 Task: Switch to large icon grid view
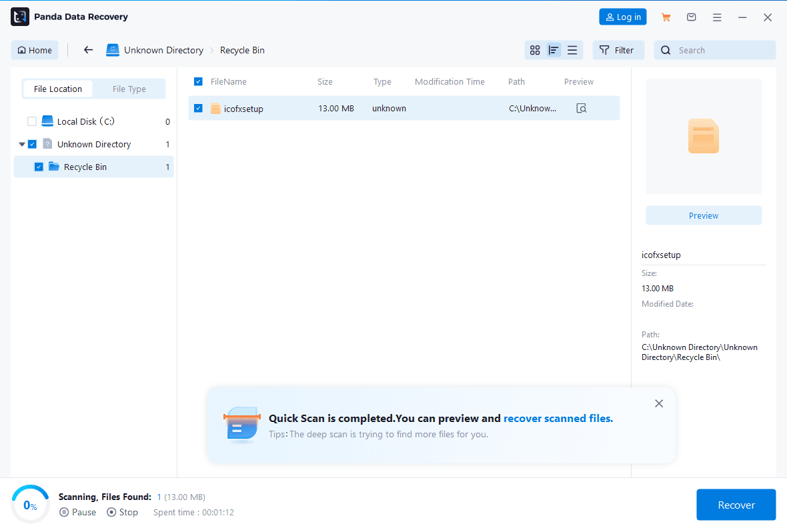click(535, 50)
